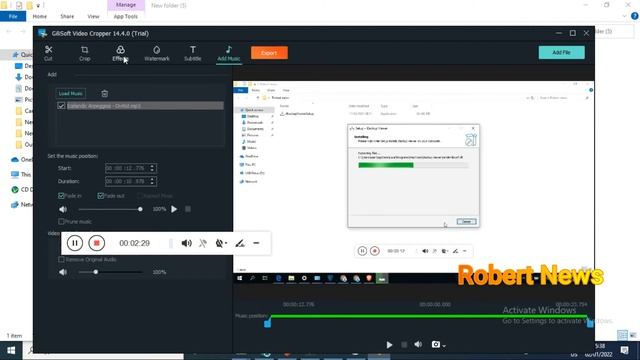The width and height of the screenshot is (640, 360).
Task: Toggle the Fade out checkbox
Action: pyautogui.click(x=100, y=196)
